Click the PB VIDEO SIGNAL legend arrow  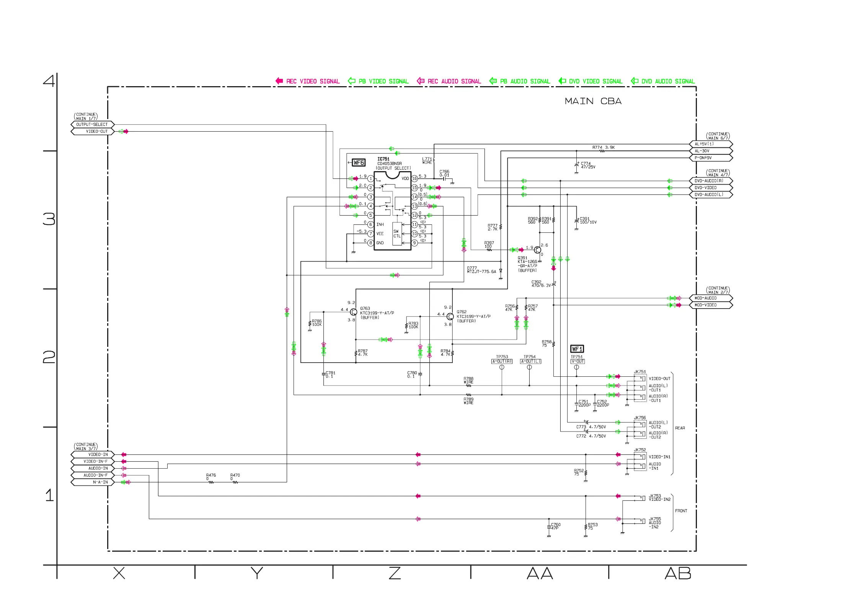click(351, 81)
